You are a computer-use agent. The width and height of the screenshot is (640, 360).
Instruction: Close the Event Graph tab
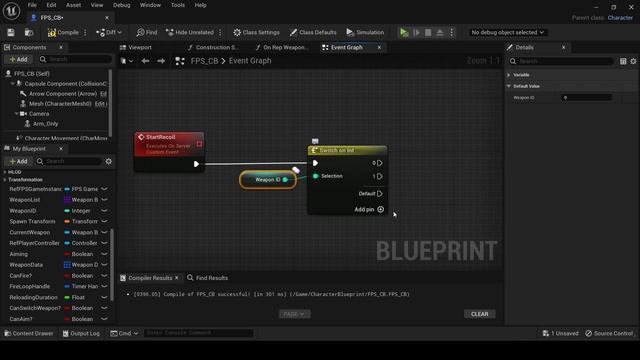379,47
